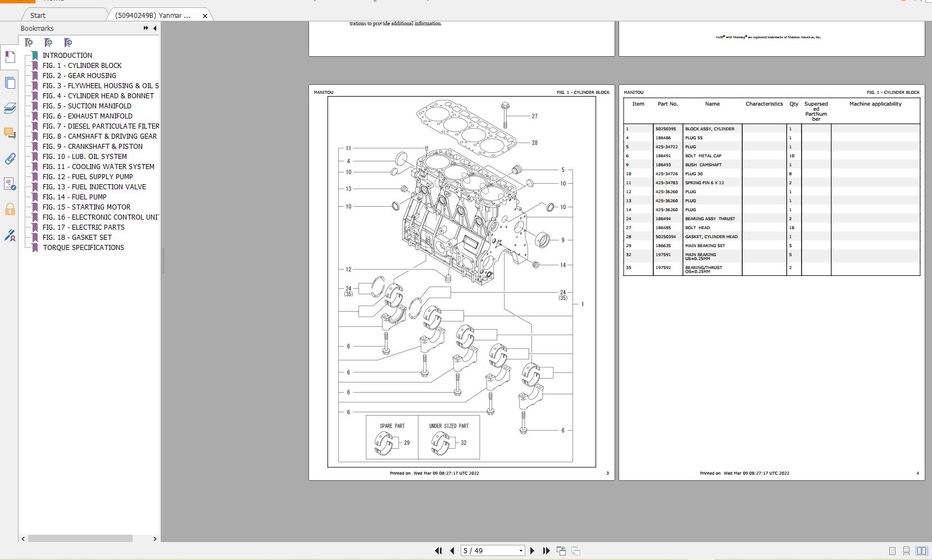Collapse the Bookmarks panel
The height and width of the screenshot is (560, 932).
[x=154, y=28]
